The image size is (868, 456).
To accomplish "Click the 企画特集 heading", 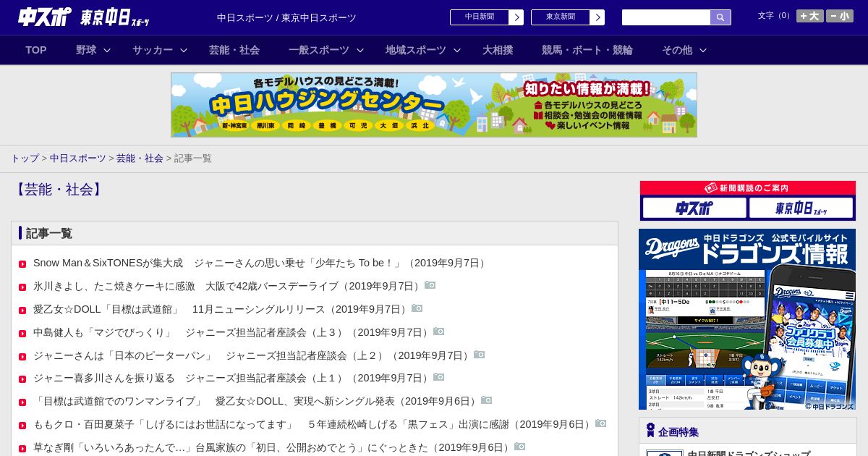I will pos(678,432).
